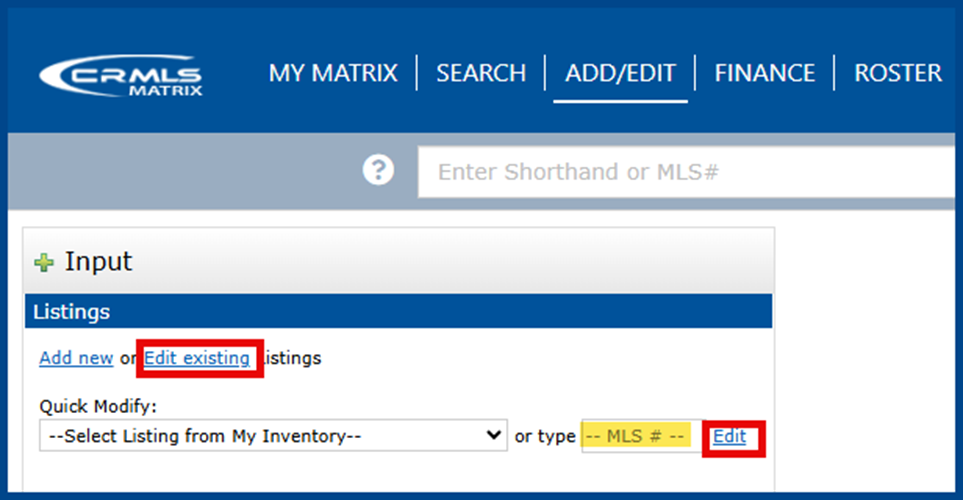Click the dropdown arrow for Quick Modify
This screenshot has height=500, width=963.
point(493,436)
